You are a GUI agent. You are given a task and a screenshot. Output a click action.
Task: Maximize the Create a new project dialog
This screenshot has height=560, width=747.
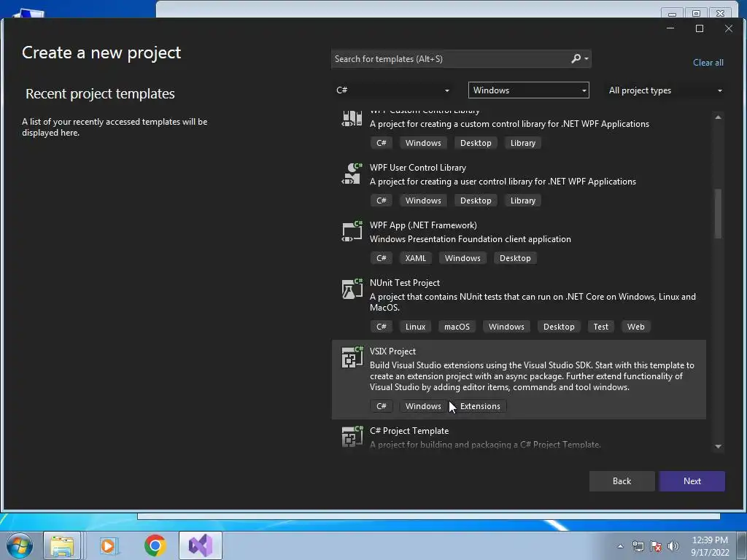[x=700, y=28]
